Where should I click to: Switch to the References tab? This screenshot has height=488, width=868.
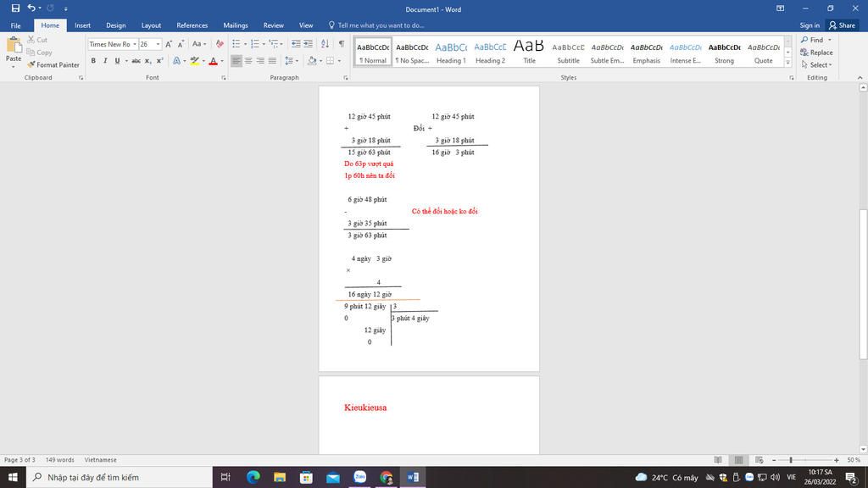click(192, 25)
